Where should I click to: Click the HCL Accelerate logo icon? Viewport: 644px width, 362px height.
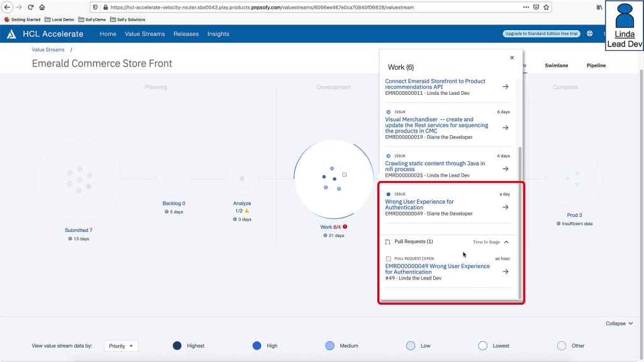click(x=11, y=34)
